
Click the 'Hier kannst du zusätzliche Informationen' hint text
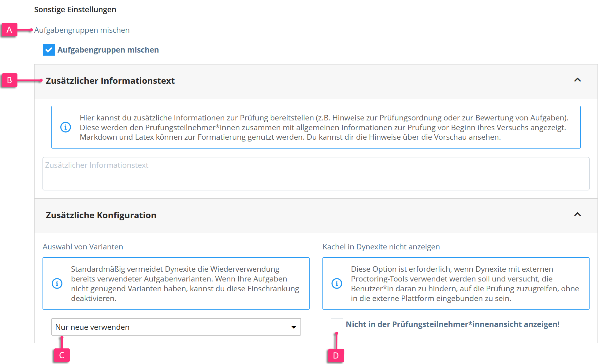(x=324, y=127)
